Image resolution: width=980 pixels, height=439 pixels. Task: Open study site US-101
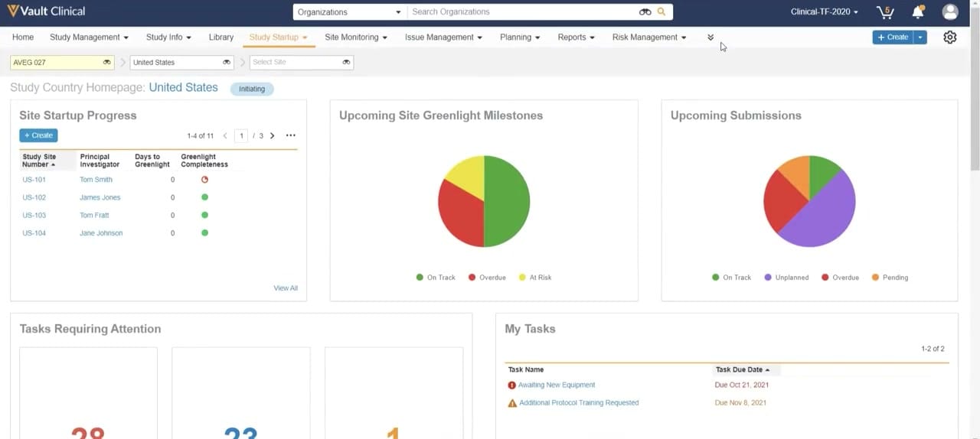[x=34, y=180]
